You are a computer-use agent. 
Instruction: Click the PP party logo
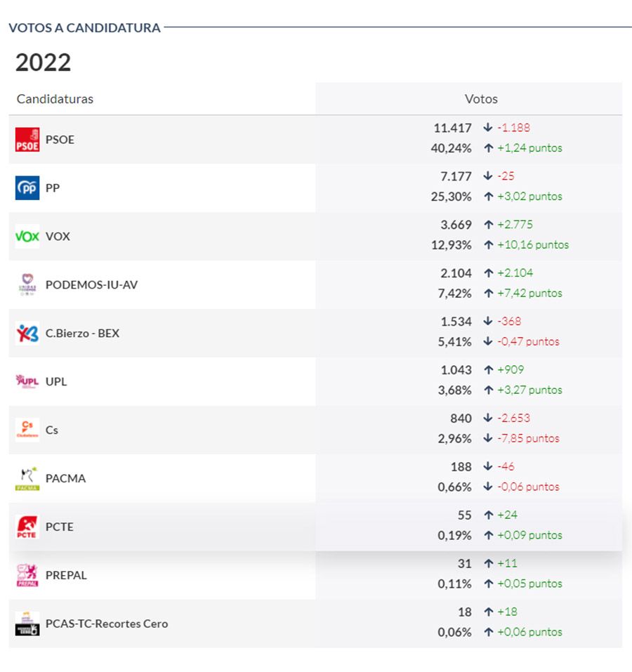tap(27, 188)
